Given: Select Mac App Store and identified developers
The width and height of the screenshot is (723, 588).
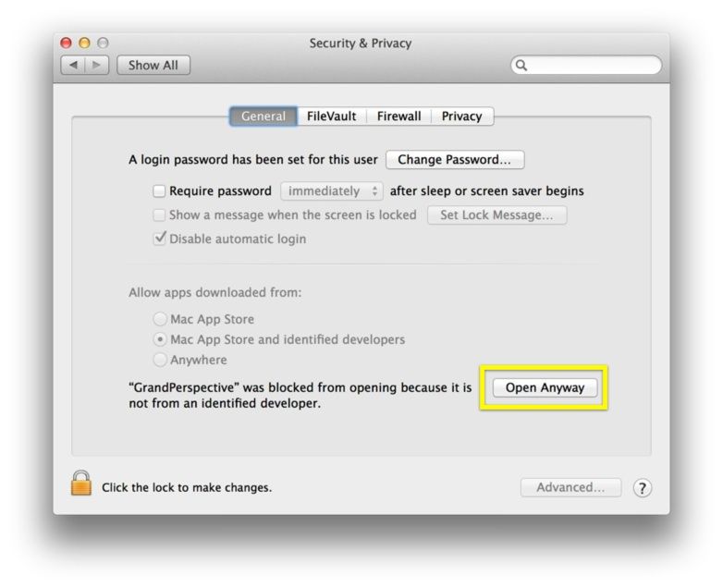Looking at the screenshot, I should tap(160, 339).
